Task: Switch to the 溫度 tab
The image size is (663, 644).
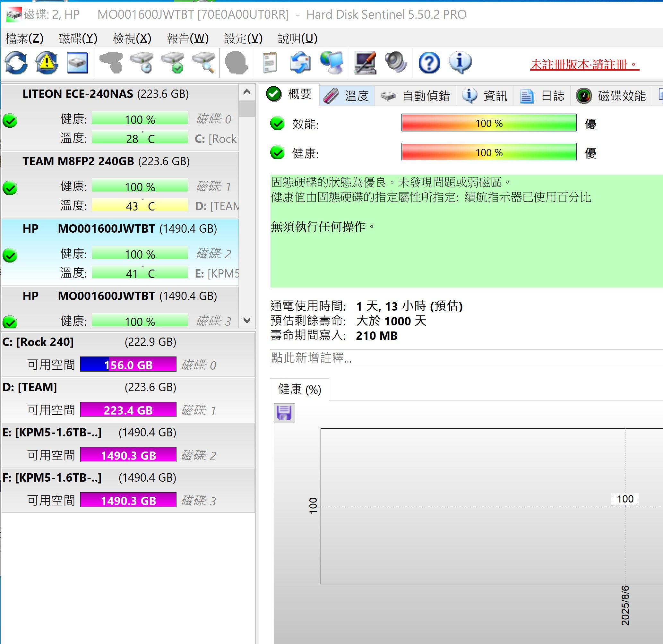Action: pos(347,96)
